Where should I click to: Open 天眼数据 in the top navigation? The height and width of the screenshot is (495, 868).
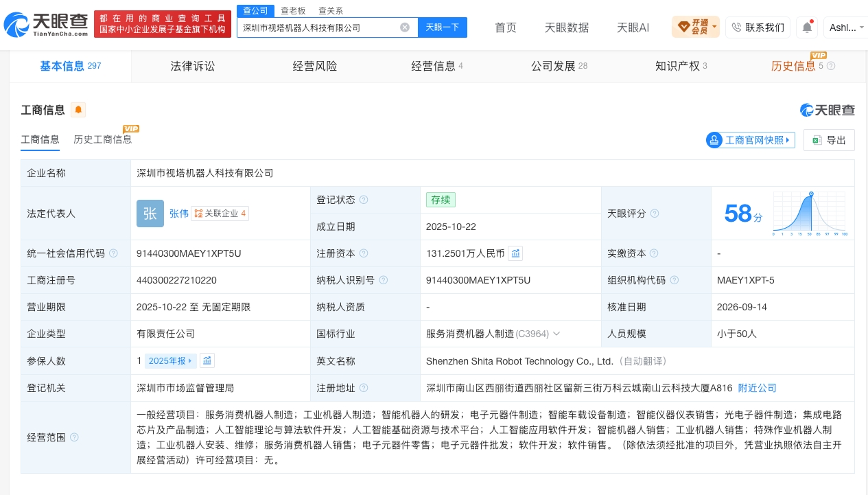click(567, 27)
